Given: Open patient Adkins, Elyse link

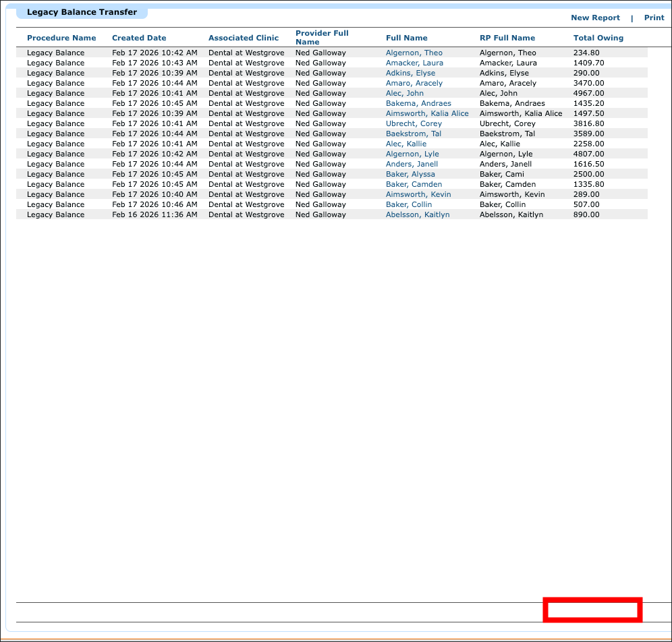Looking at the screenshot, I should point(410,73).
